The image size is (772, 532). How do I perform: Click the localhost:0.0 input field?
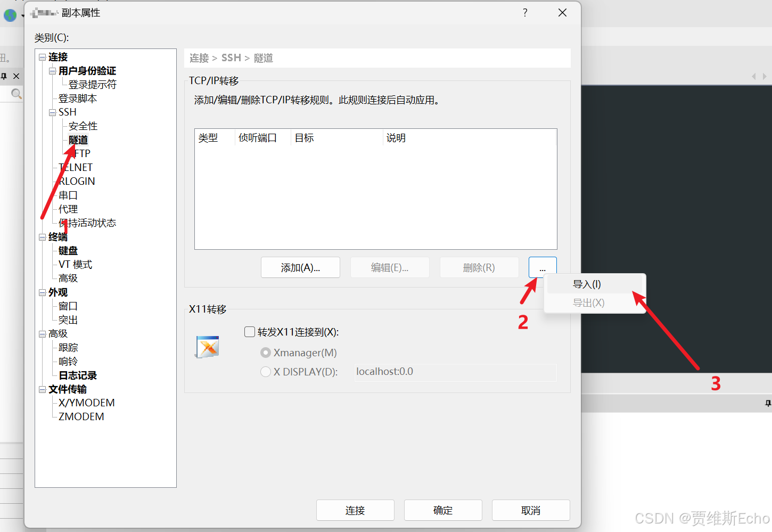pos(455,372)
